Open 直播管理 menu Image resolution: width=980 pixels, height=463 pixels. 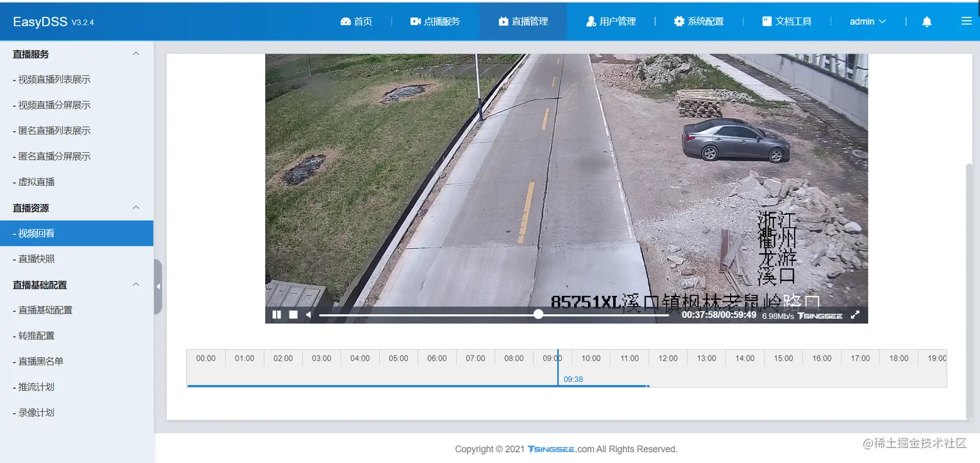[523, 21]
